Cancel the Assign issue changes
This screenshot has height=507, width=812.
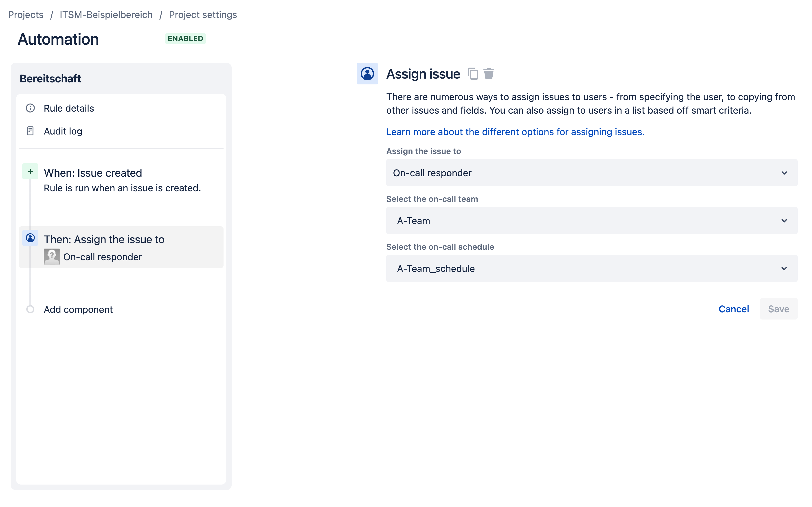click(734, 309)
